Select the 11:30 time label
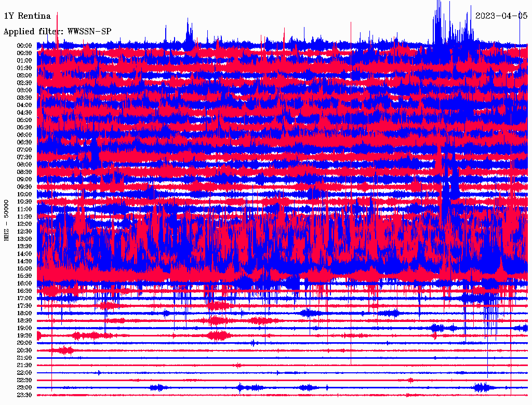This screenshot has width=532, height=405. coord(24,217)
